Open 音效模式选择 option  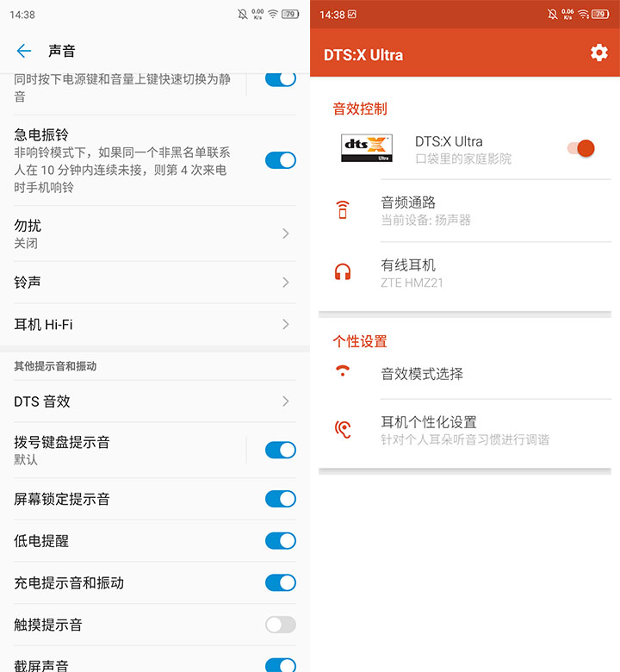pos(465,374)
